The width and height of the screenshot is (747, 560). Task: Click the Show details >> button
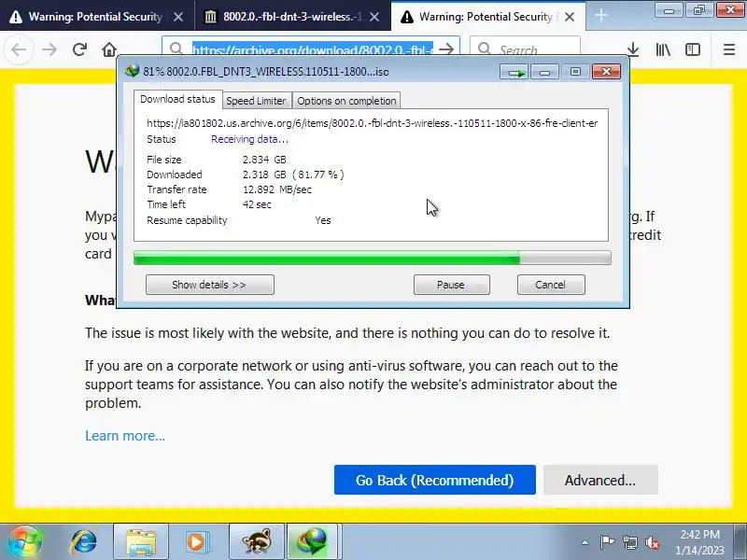[209, 285]
